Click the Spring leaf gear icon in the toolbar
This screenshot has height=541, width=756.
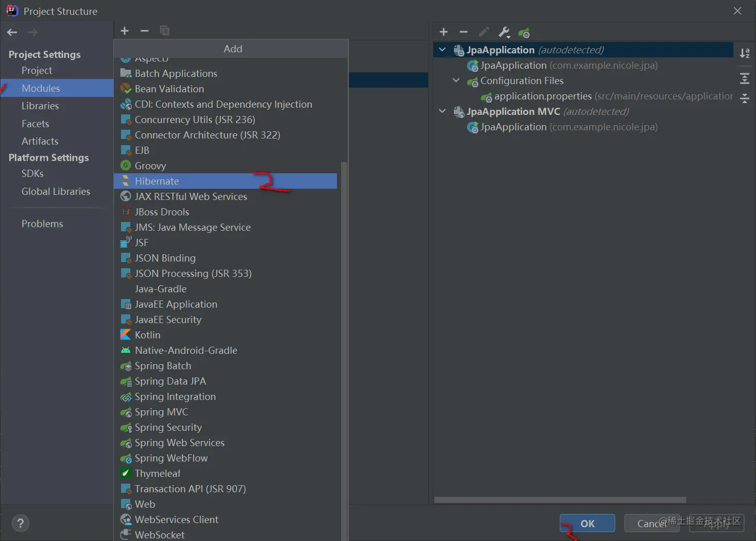point(524,33)
